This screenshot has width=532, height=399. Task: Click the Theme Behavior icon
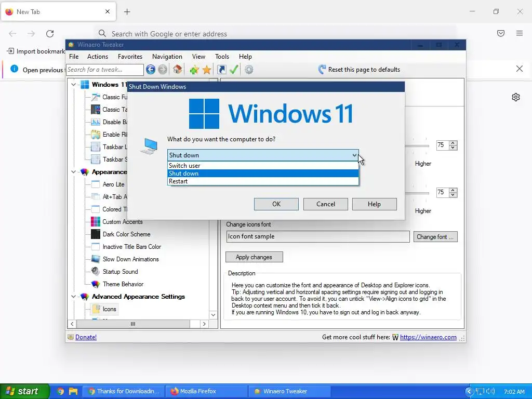click(96, 284)
